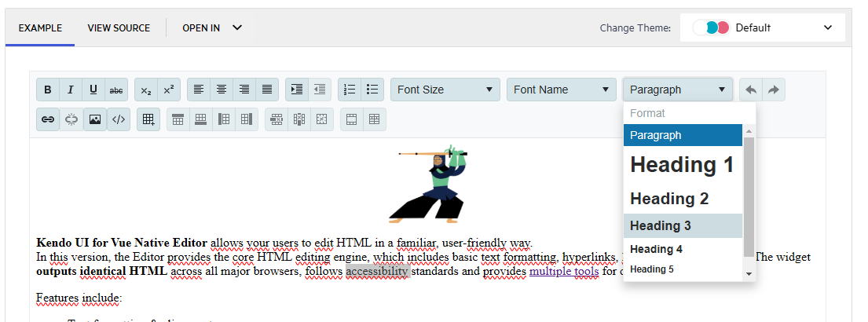Toggle bold formatting
The image size is (868, 322).
48,90
